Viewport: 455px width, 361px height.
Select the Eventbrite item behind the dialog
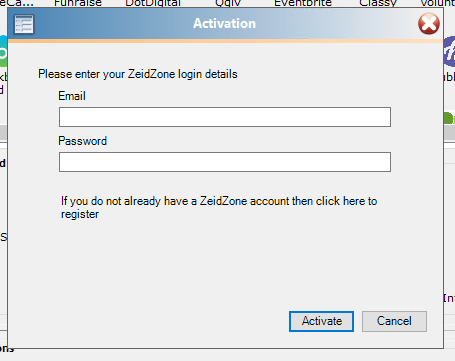tap(303, 3)
